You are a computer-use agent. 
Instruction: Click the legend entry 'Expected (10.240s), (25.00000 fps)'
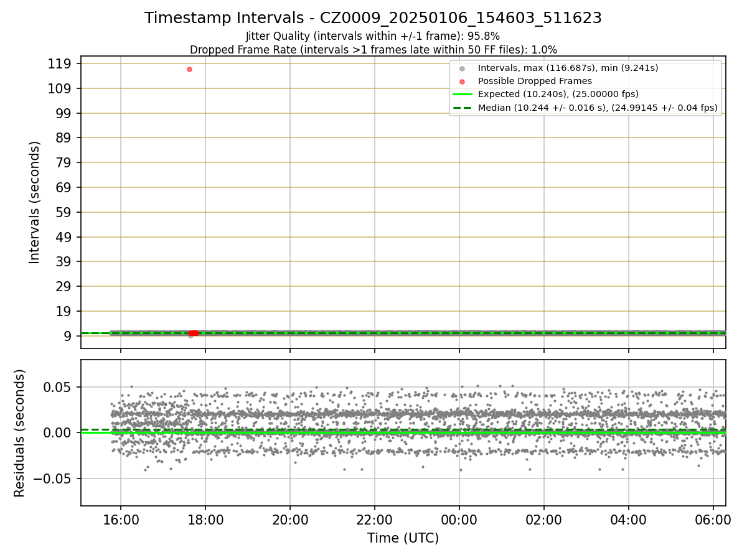tap(558, 95)
